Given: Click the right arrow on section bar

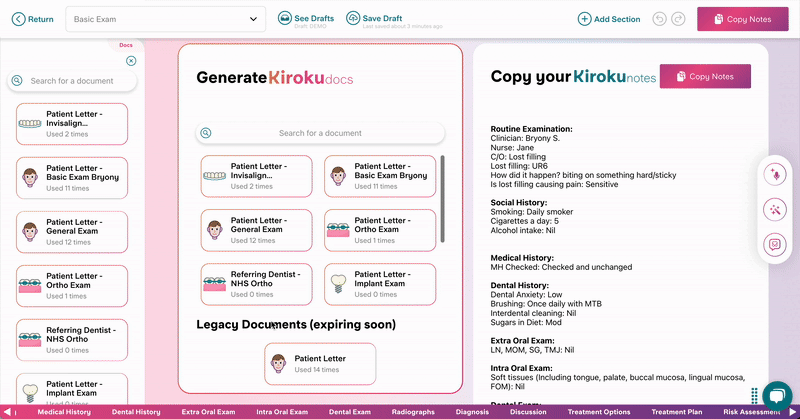Looking at the screenshot, I should coord(792,412).
